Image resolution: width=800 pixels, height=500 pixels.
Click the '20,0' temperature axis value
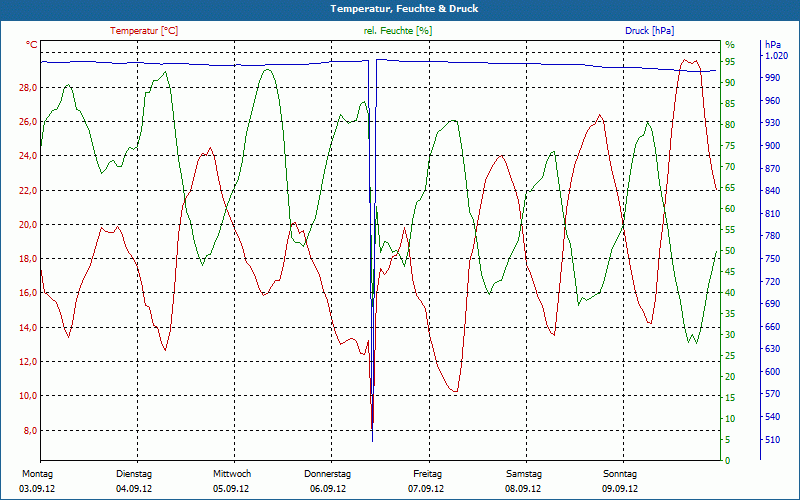(29, 224)
